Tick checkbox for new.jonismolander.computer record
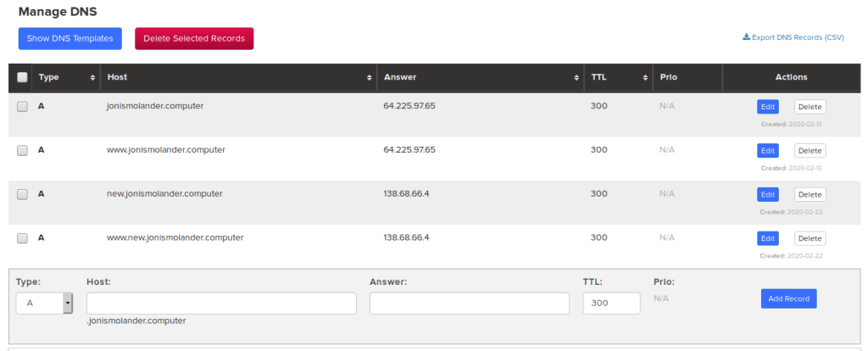Screen dimensions: 868x351 [x=22, y=194]
